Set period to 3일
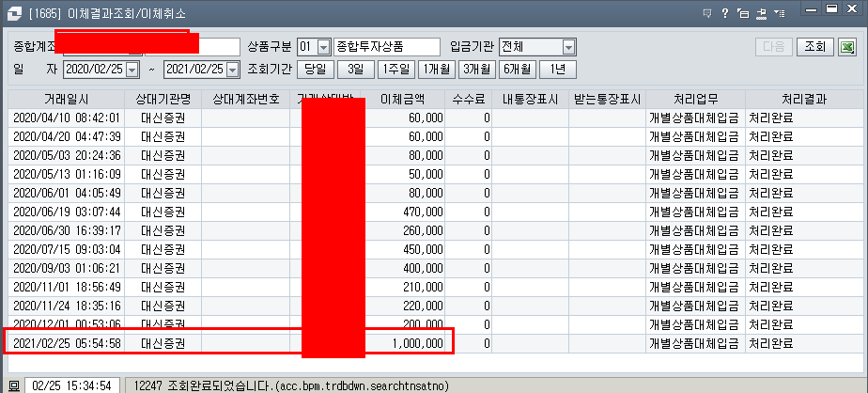Image resolution: width=868 pixels, height=393 pixels. pyautogui.click(x=356, y=70)
